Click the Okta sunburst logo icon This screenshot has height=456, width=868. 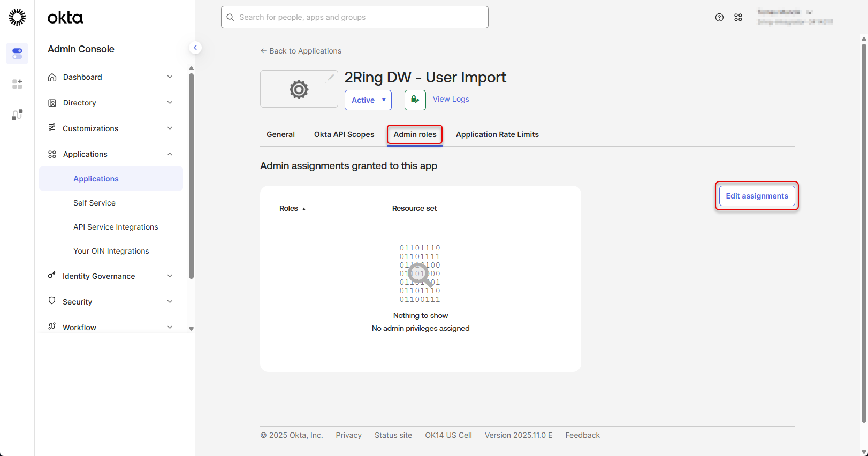coord(17,17)
